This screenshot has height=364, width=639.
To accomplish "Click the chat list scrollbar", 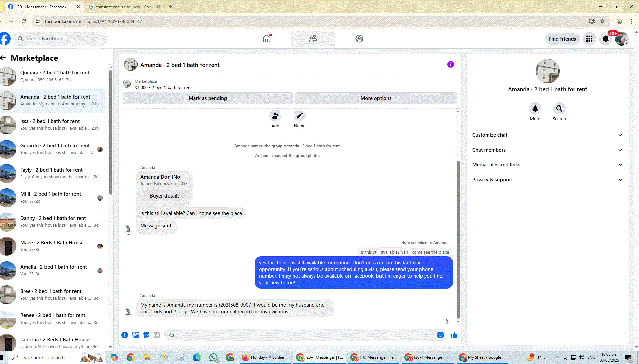I will (111, 132).
